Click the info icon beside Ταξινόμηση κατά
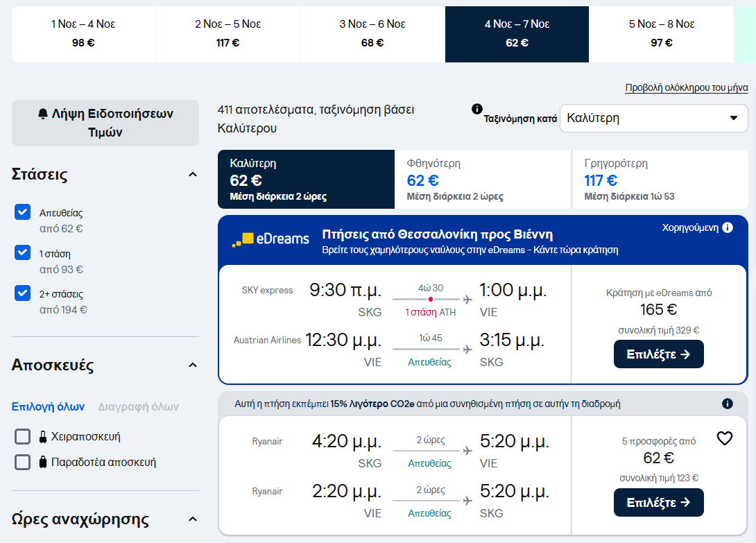 pyautogui.click(x=477, y=109)
